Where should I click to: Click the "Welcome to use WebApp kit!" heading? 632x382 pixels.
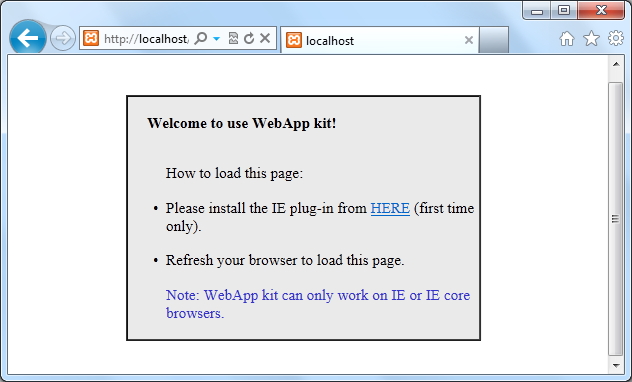coord(241,123)
